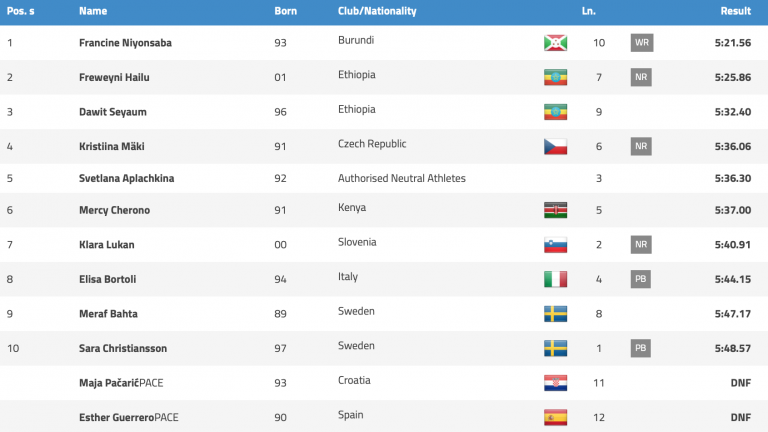Open athlete Francine Niyonsaba's profile
The image size is (768, 432).
[123, 43]
